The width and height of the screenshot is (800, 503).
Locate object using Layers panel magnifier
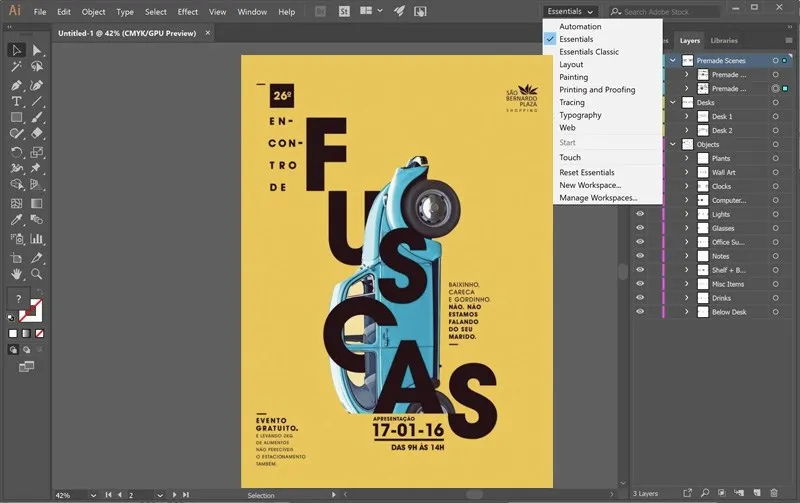(705, 493)
